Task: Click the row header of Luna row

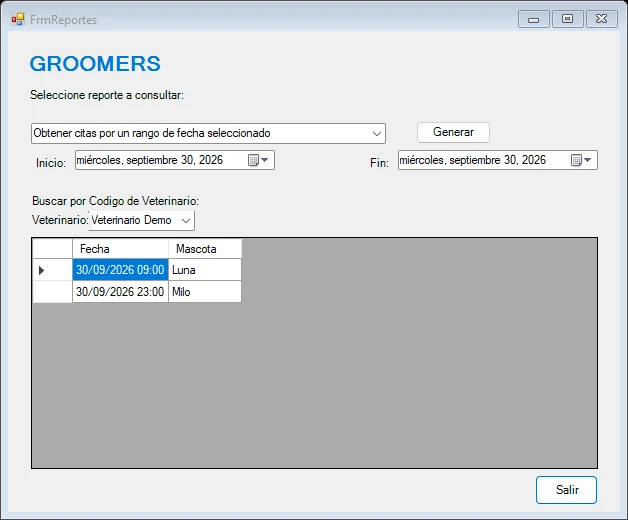Action: pyautogui.click(x=52, y=270)
